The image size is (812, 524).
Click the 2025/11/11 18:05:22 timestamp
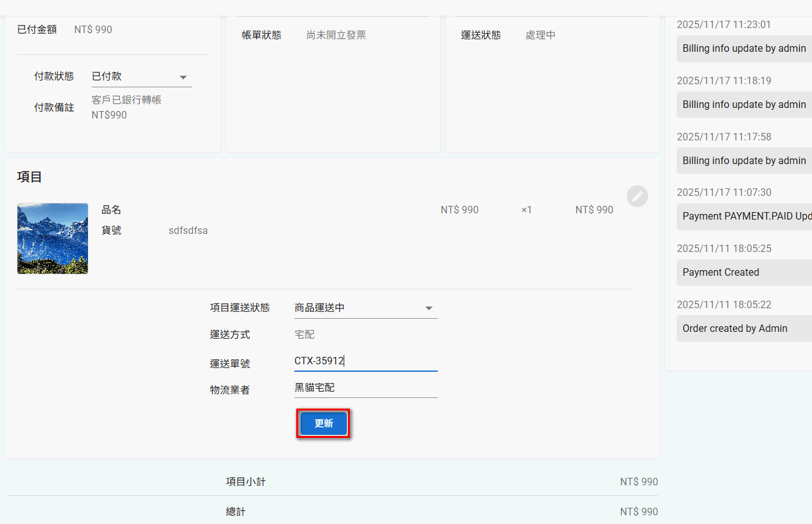[x=724, y=305]
